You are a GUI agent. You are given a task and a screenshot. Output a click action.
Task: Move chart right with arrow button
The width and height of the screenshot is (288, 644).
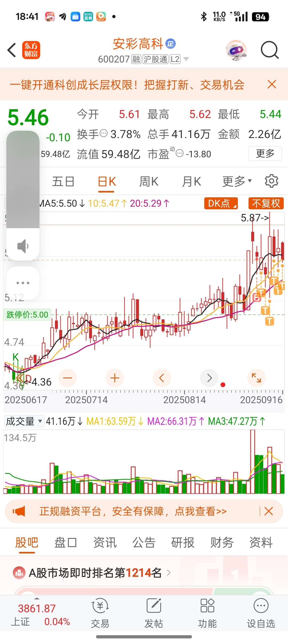pyautogui.click(x=209, y=378)
